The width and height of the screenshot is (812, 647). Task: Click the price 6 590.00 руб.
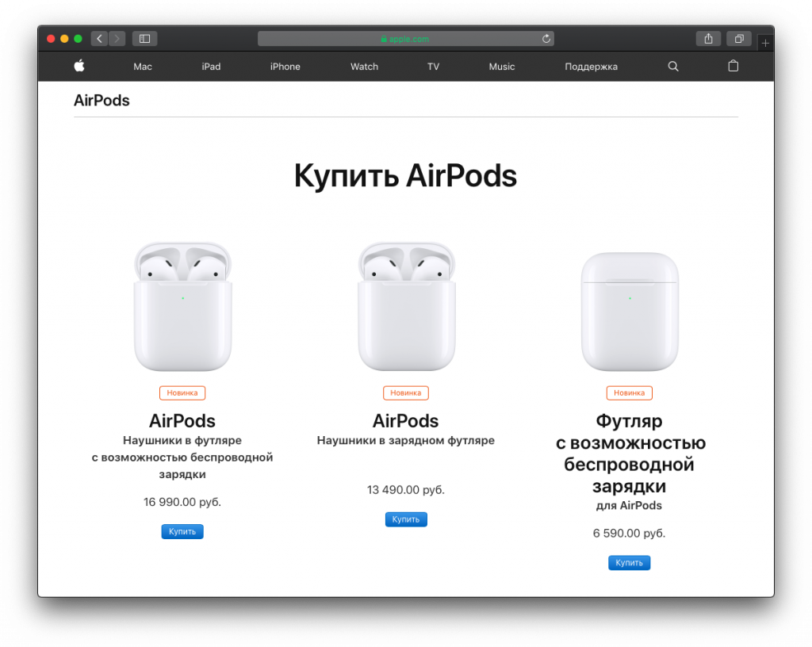[629, 533]
